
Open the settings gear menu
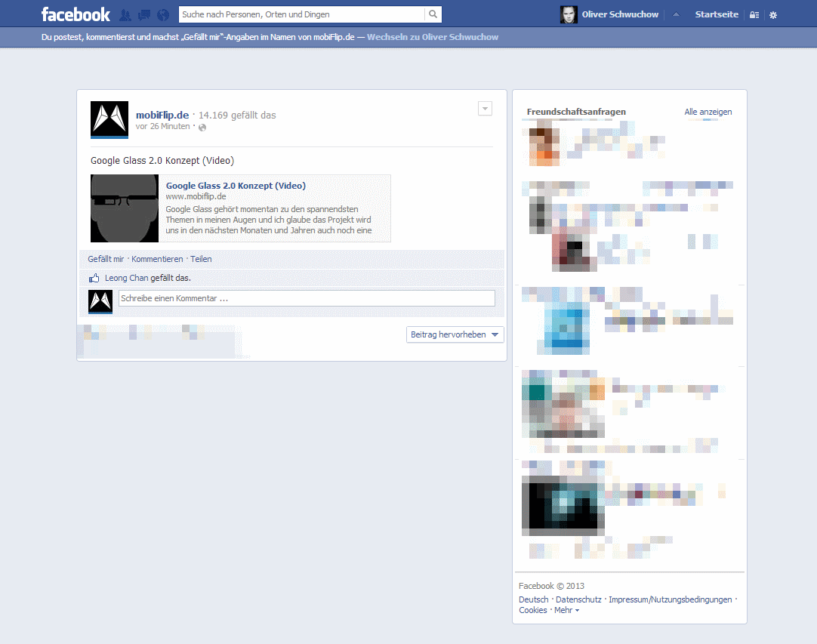coord(773,15)
